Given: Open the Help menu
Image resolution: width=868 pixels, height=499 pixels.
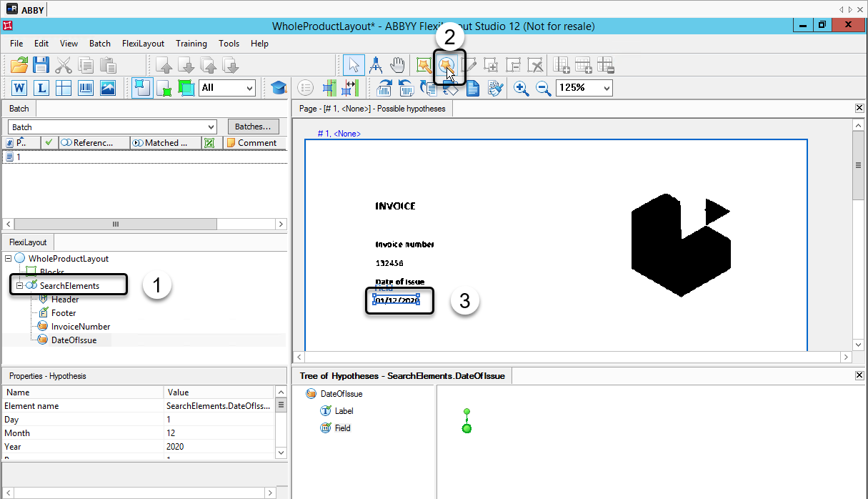Looking at the screenshot, I should click(x=260, y=44).
